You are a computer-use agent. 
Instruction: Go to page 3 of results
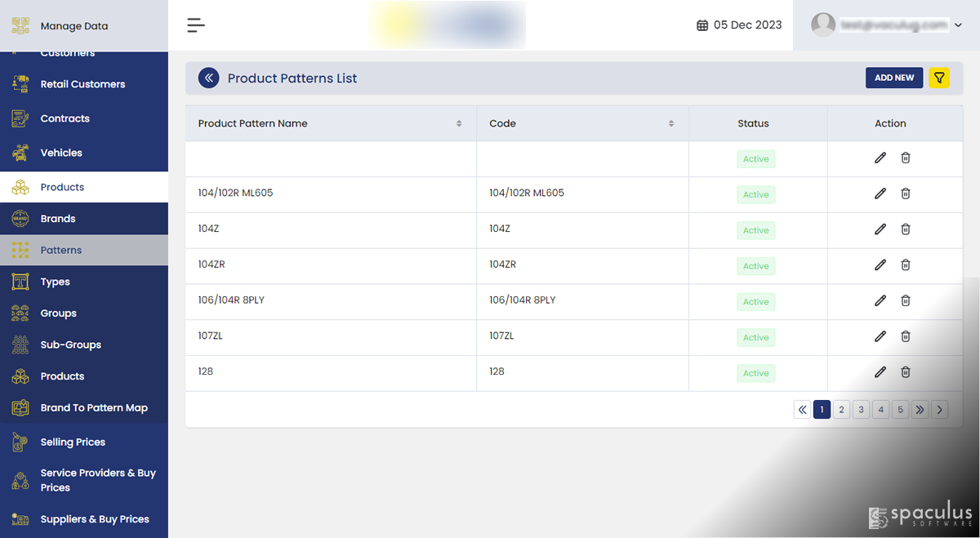click(x=861, y=410)
